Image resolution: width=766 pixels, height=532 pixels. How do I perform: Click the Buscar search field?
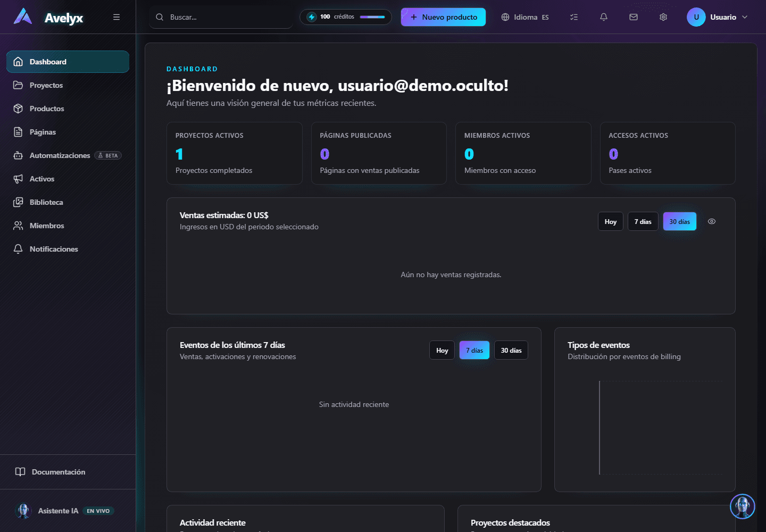click(221, 17)
